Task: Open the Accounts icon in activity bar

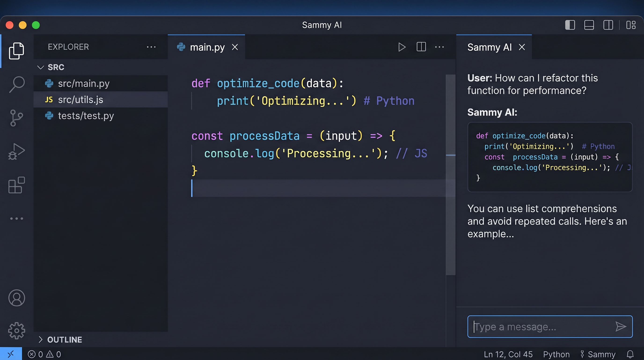Action: (x=17, y=298)
